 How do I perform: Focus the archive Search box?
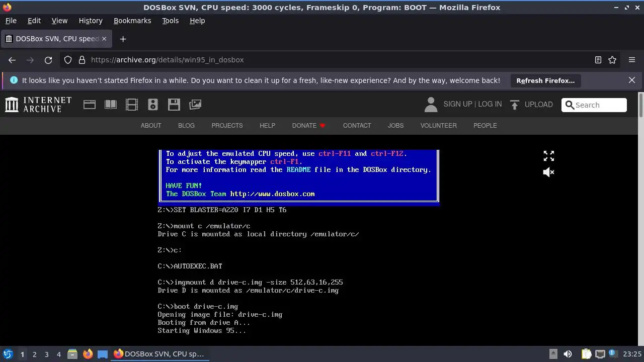pyautogui.click(x=594, y=105)
